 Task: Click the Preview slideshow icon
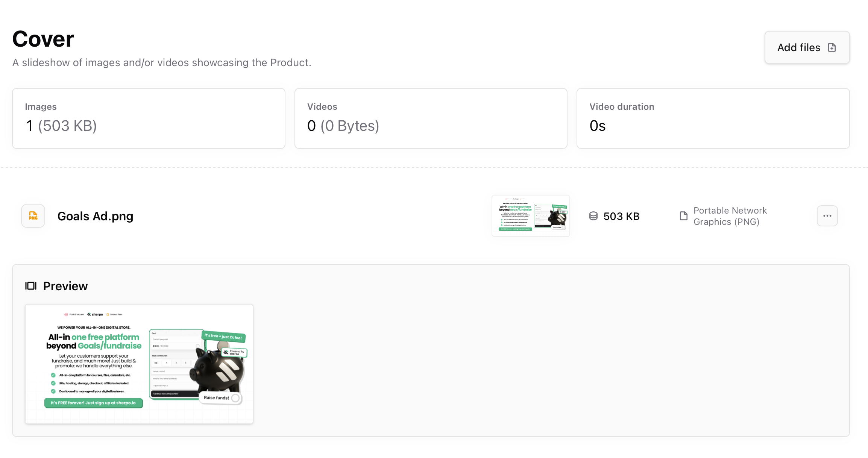30,286
